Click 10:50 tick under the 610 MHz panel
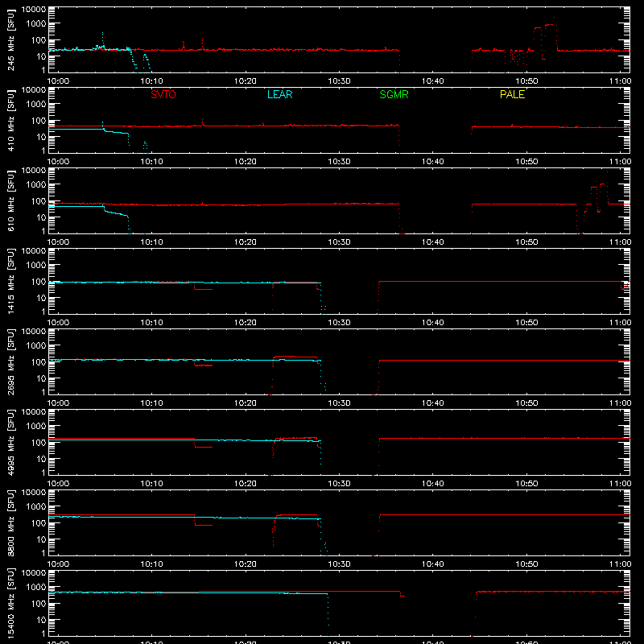Viewport: 644px width, 644px height. point(526,242)
